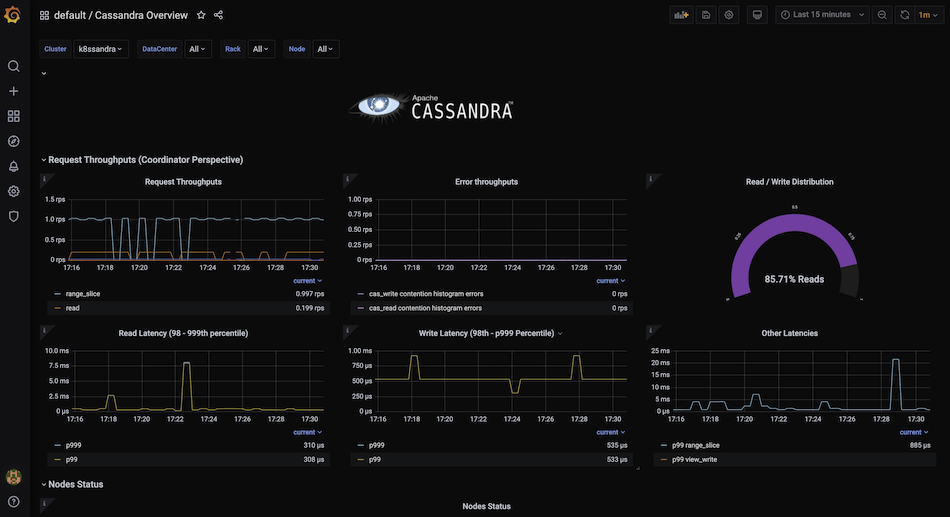The width and height of the screenshot is (950, 517).
Task: Show info for Error throughputs panel
Action: (x=348, y=179)
